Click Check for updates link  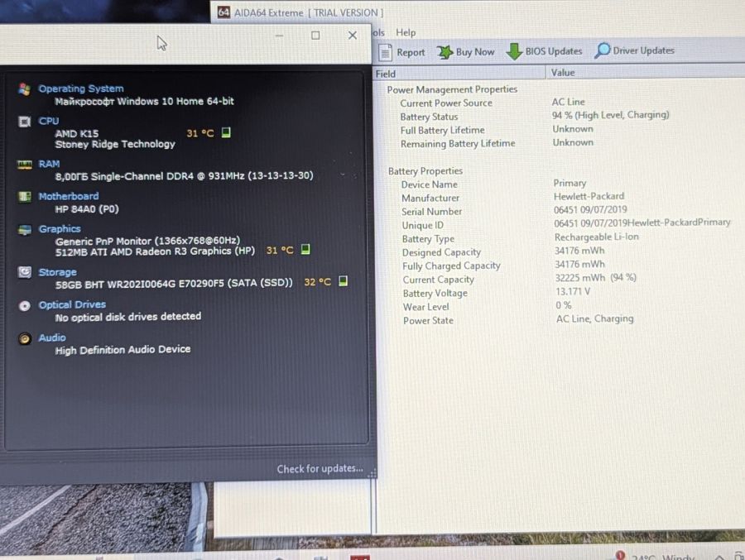[x=320, y=469]
